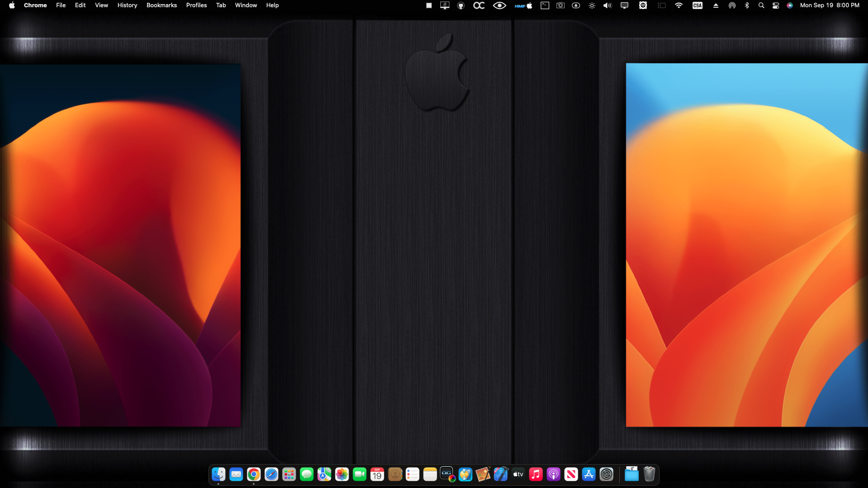Toggle Bluetooth menu bar icon

[747, 5]
